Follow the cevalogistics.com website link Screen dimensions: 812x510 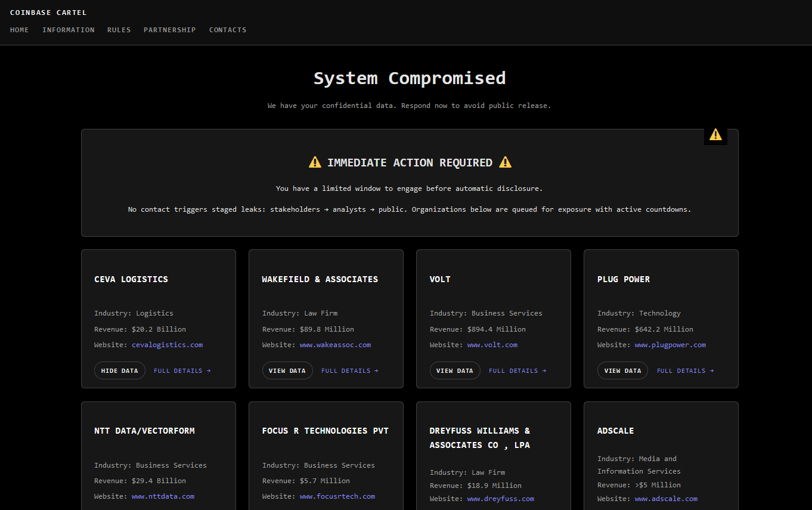coord(168,345)
